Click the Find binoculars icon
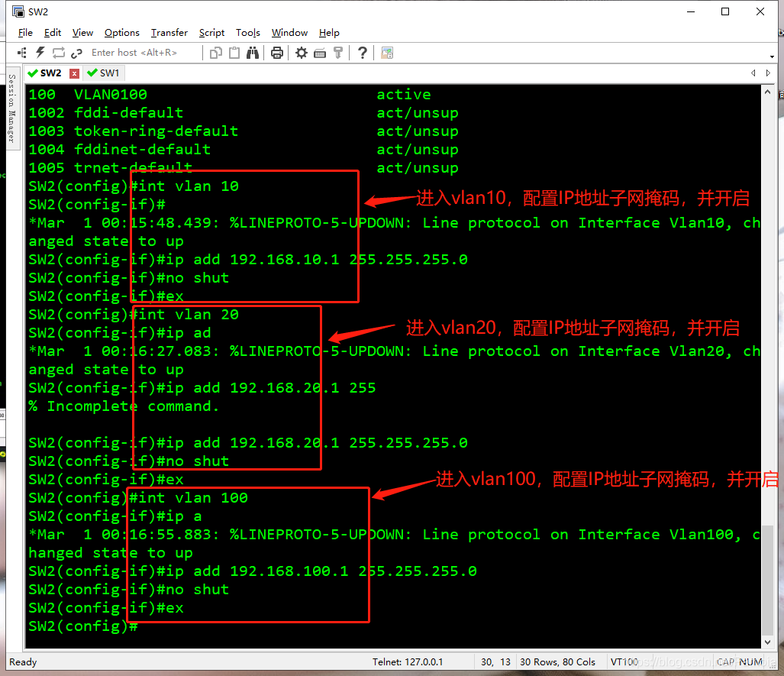Screen dimensions: 784x676 (253, 53)
